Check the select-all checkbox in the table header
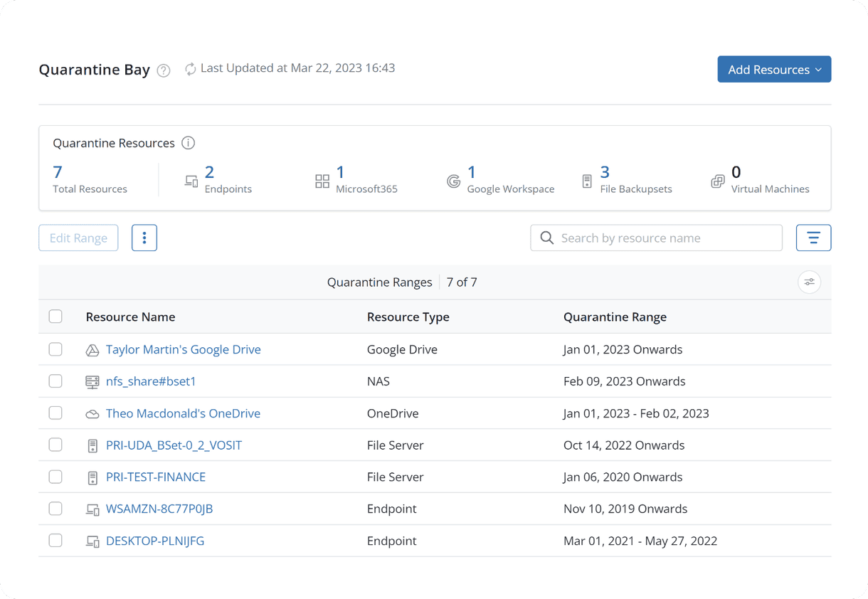868x599 pixels. point(55,316)
